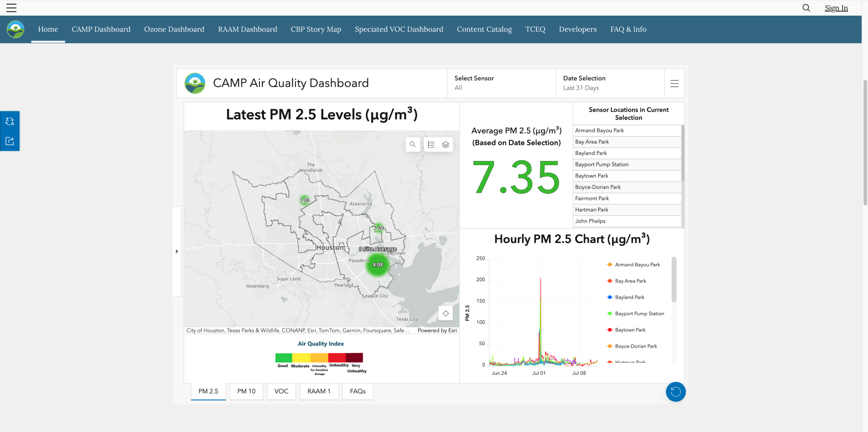This screenshot has width=868, height=432.
Task: Open the TCEQ navigation link
Action: (535, 29)
